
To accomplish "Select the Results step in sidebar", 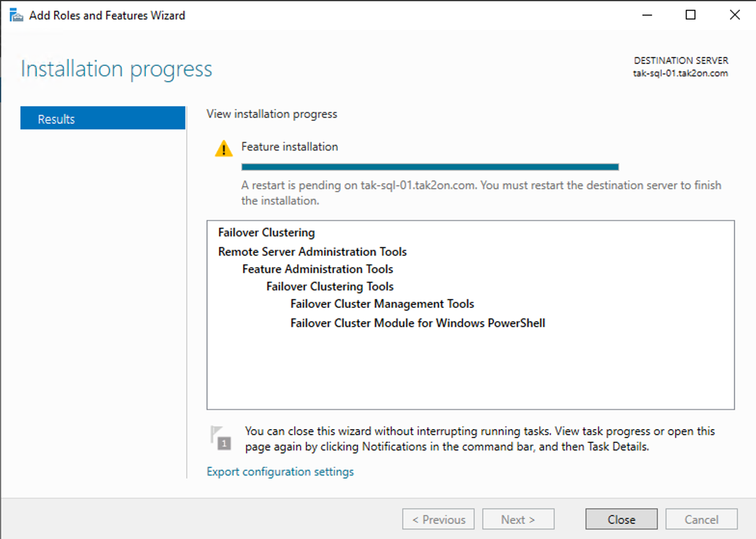I will [x=102, y=119].
